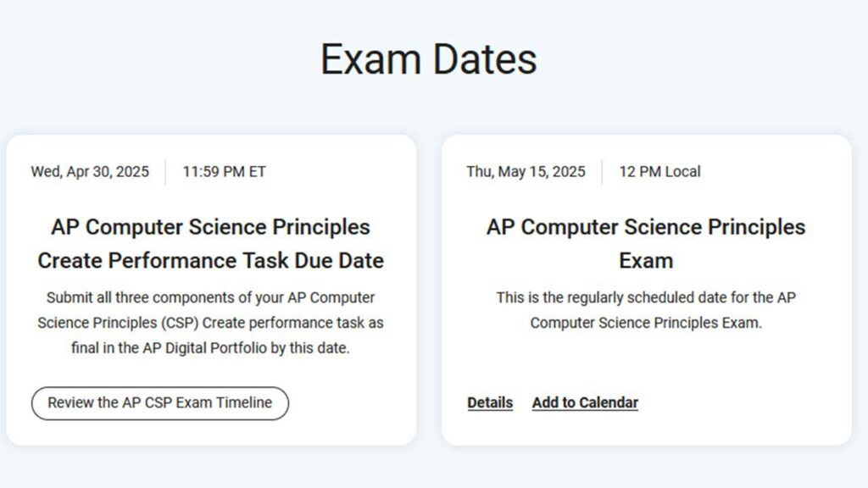Click the Add to Calendar link
This screenshot has height=488, width=868.
585,402
